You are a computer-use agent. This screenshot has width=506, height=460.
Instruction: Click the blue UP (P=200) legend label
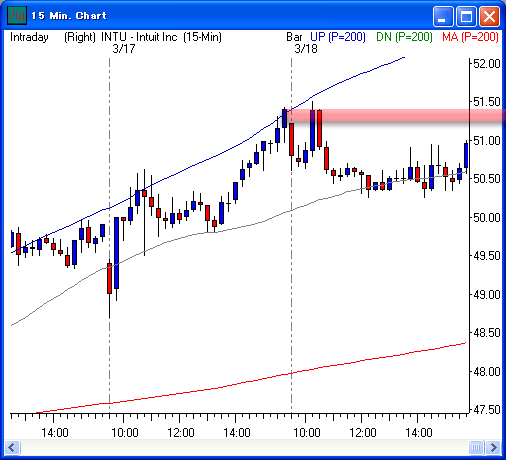pos(338,37)
